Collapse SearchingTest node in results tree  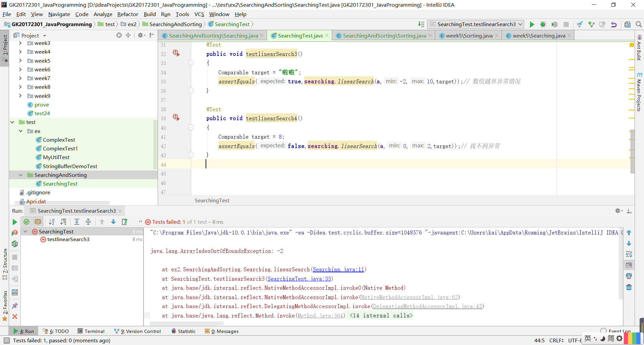click(x=25, y=231)
